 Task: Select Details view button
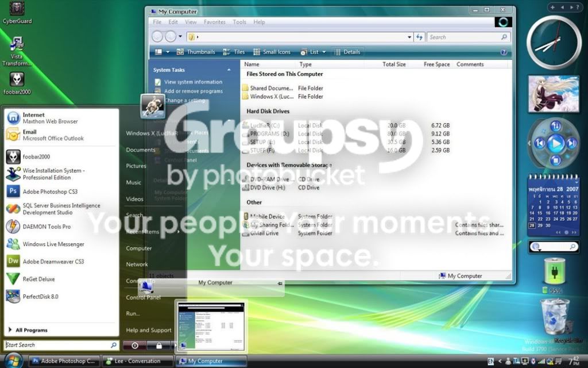click(x=347, y=52)
